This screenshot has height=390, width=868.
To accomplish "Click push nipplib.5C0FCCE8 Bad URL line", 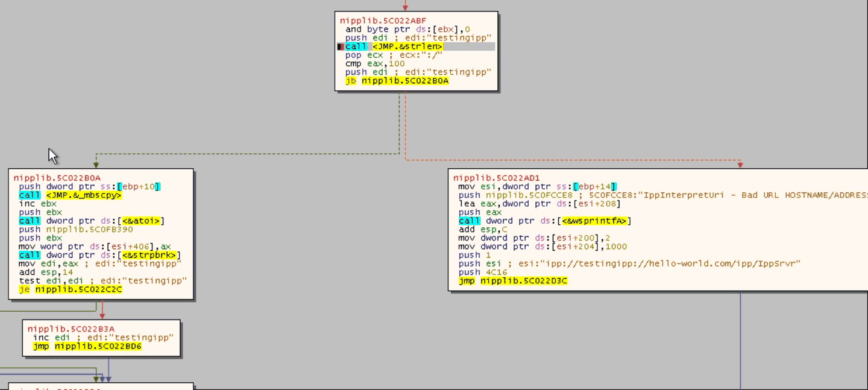I will coord(663,195).
